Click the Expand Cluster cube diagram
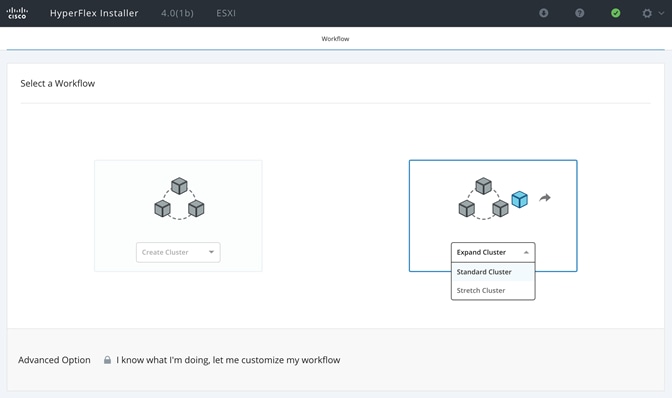 (x=483, y=198)
